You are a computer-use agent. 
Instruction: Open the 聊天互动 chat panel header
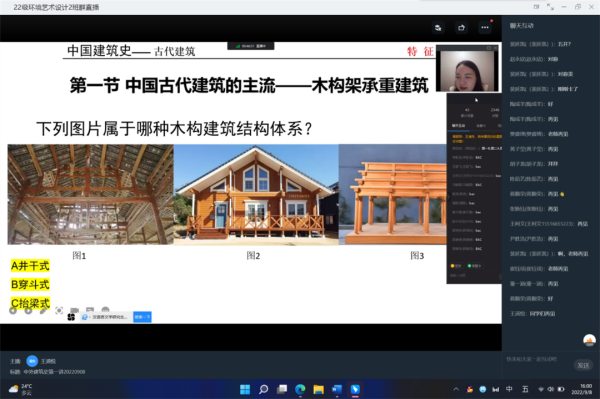[x=522, y=26]
